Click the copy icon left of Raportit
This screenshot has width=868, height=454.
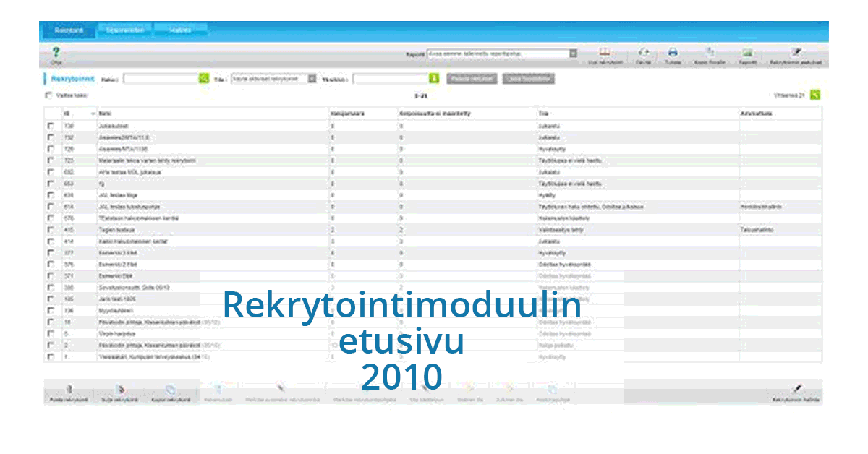710,52
